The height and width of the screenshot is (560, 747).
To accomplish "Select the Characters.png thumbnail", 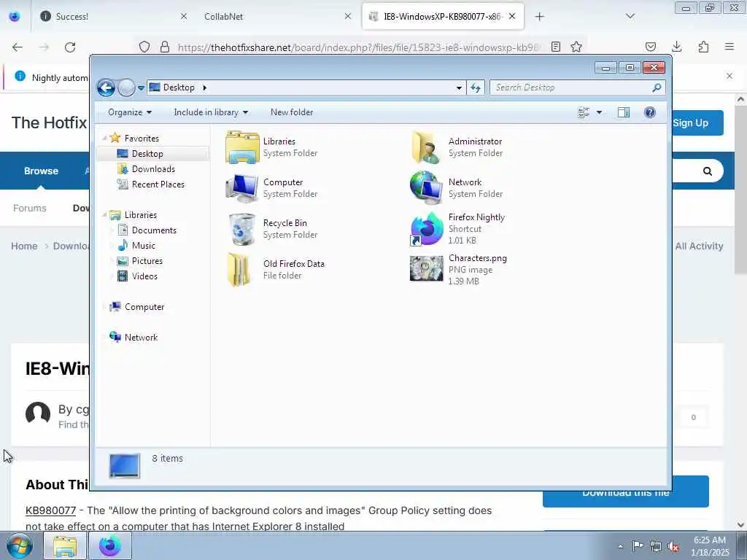I will pyautogui.click(x=426, y=268).
